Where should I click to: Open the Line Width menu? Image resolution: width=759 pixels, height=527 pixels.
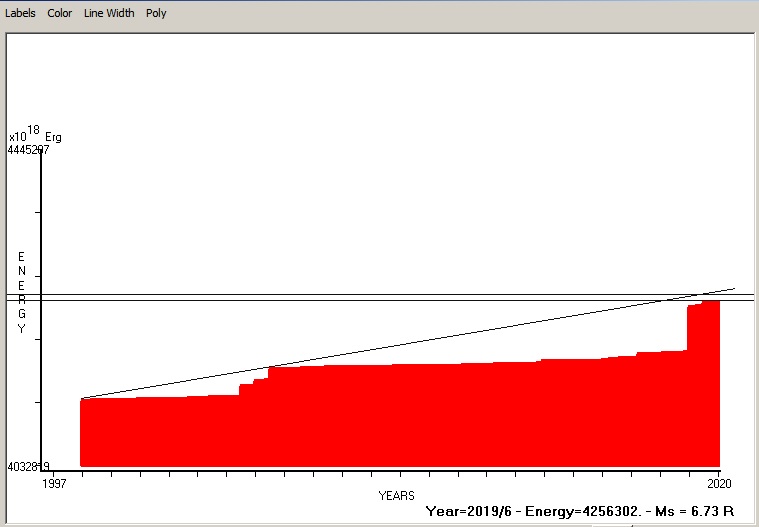click(109, 13)
